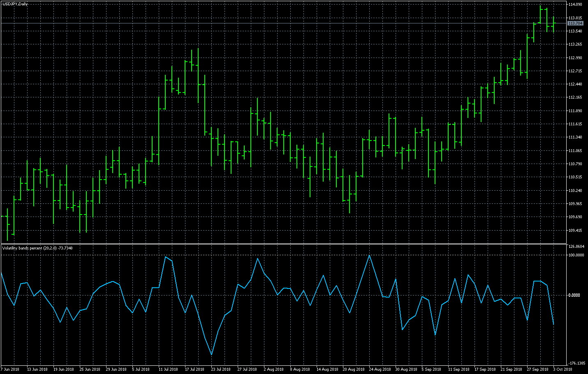Click the 24 Aug 2018 date label
The width and height of the screenshot is (588, 374).
click(380, 369)
